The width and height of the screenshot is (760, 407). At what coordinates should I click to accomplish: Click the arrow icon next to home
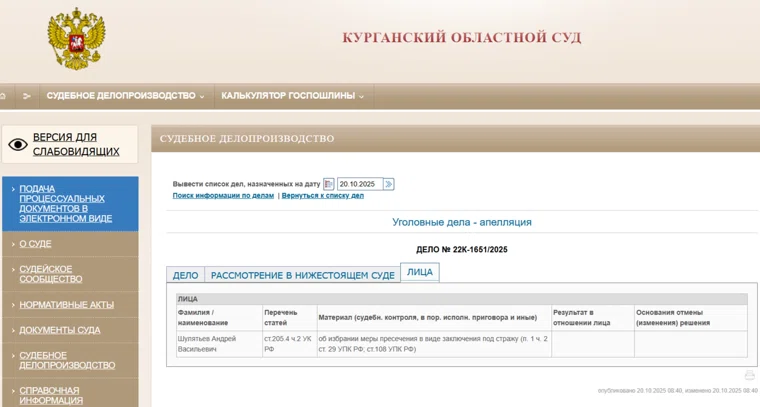coord(27,96)
